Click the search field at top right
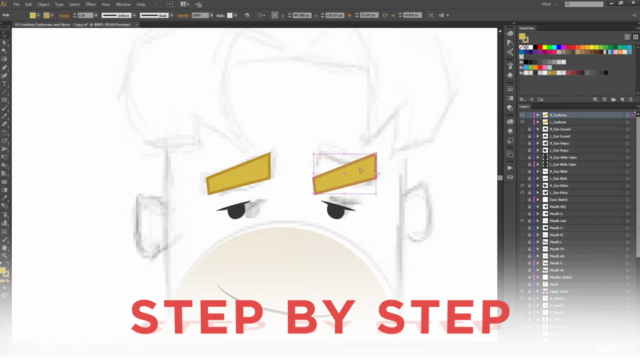Screen dimensions: 640x360 click(x=584, y=4)
